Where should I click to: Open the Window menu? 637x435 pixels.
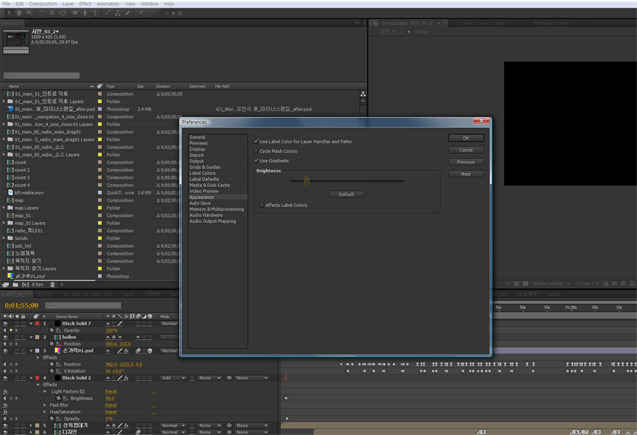[150, 4]
